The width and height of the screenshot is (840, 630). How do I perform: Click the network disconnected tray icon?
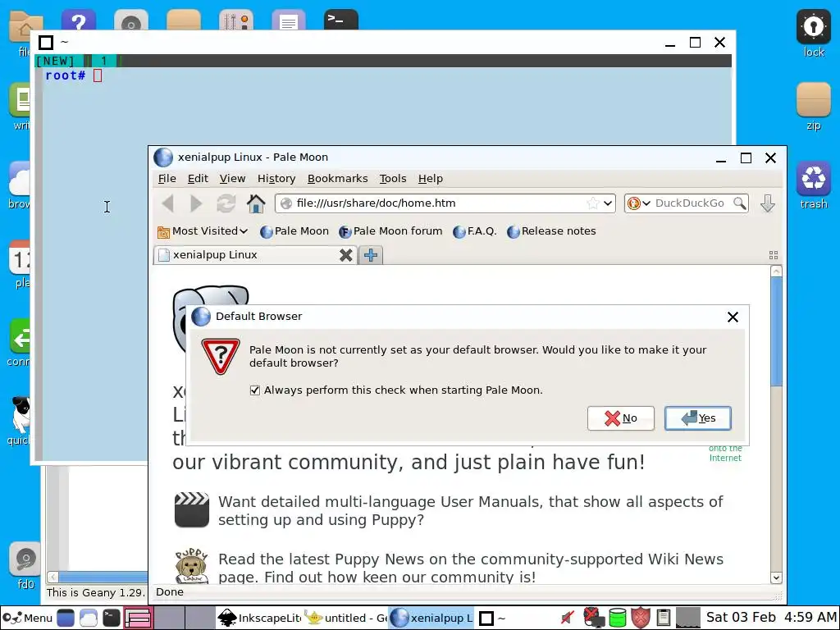(x=593, y=618)
